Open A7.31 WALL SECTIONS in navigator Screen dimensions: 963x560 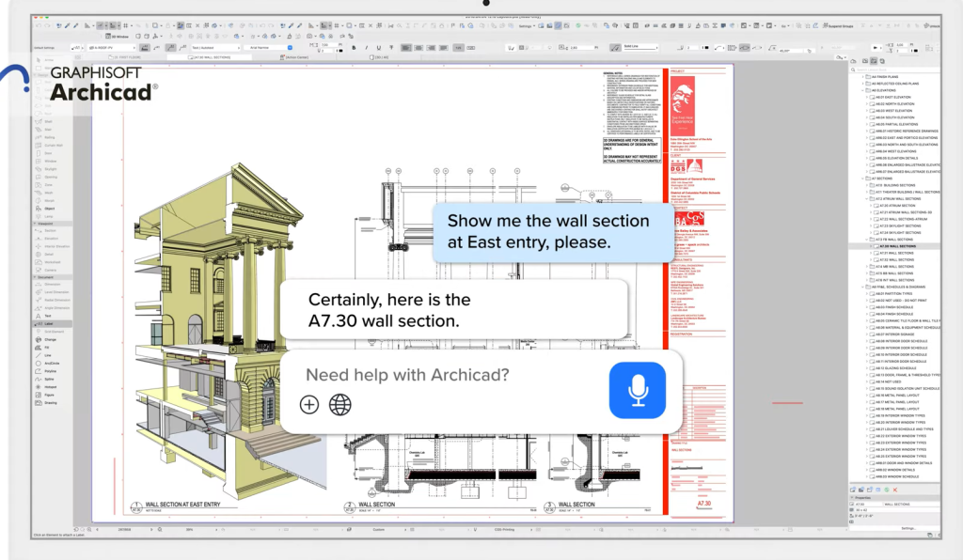[x=896, y=253]
